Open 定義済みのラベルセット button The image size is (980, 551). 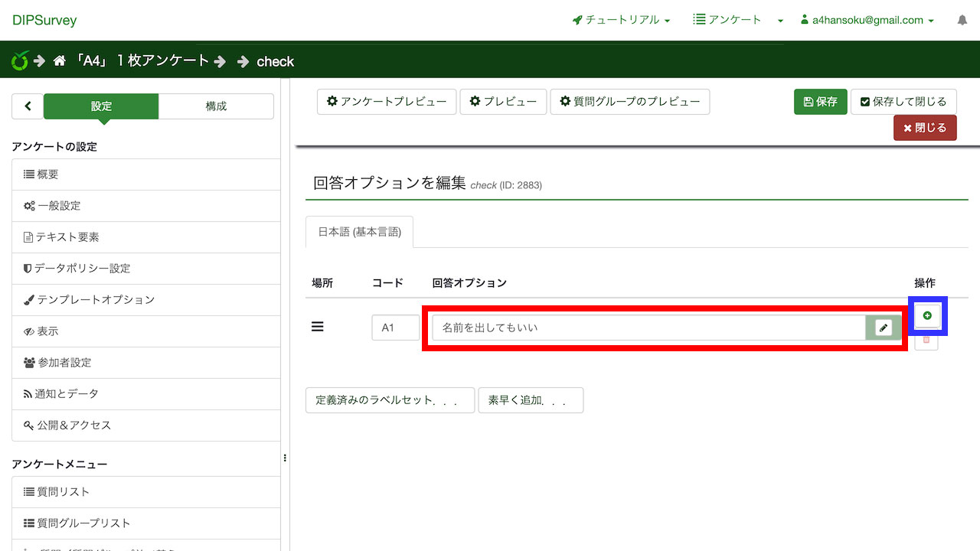pos(390,400)
